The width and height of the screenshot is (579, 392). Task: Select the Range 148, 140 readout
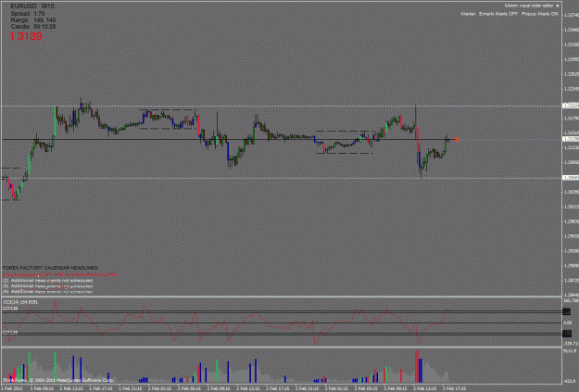coord(32,20)
